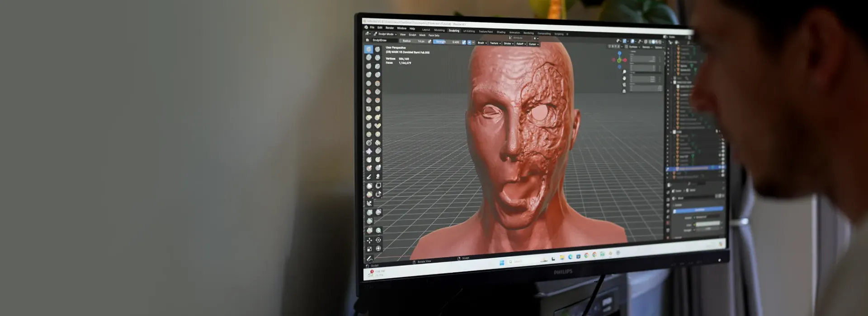Select the Rotate transform tool
The image size is (868, 316).
coord(378,240)
